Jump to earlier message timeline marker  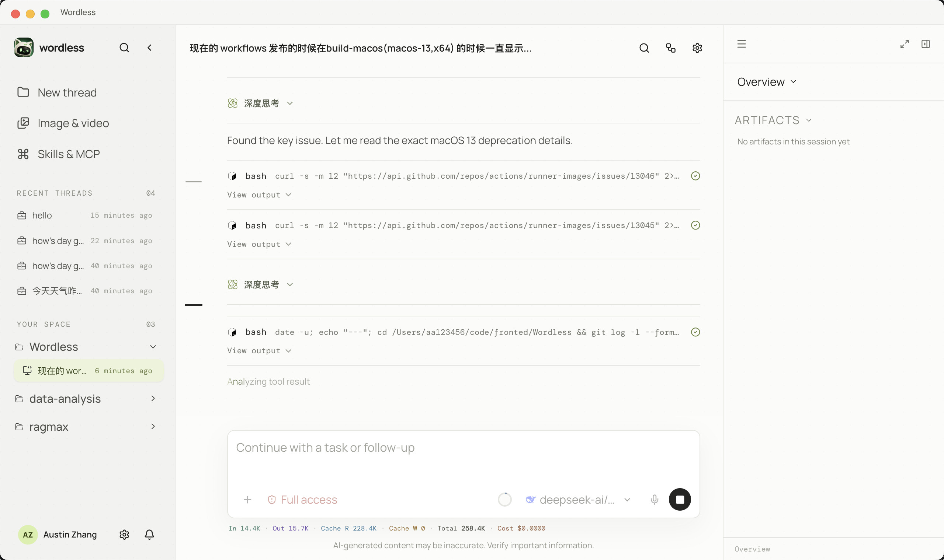click(193, 182)
